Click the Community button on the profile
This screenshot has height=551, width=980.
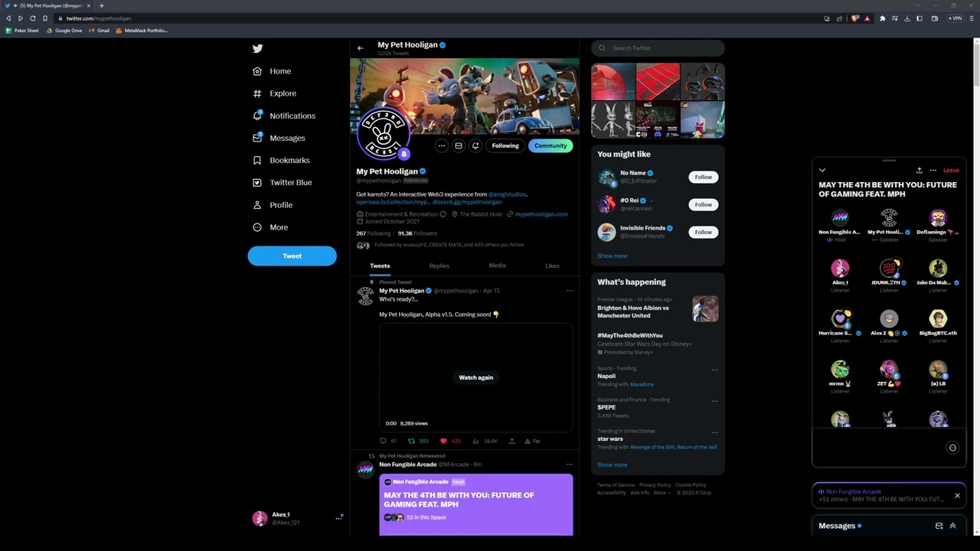[550, 145]
